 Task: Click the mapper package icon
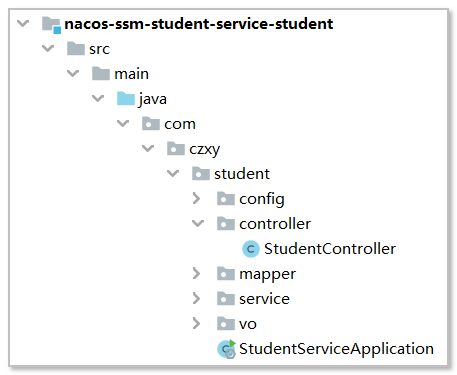click(226, 274)
